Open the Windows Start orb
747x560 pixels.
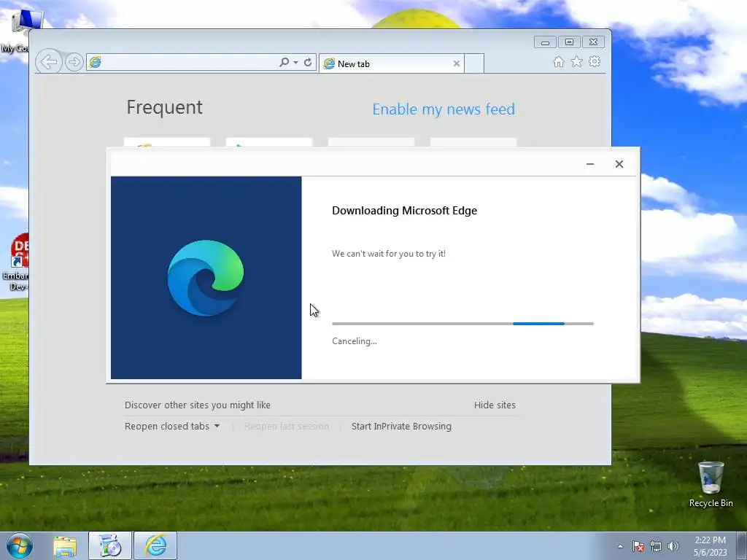[20, 545]
